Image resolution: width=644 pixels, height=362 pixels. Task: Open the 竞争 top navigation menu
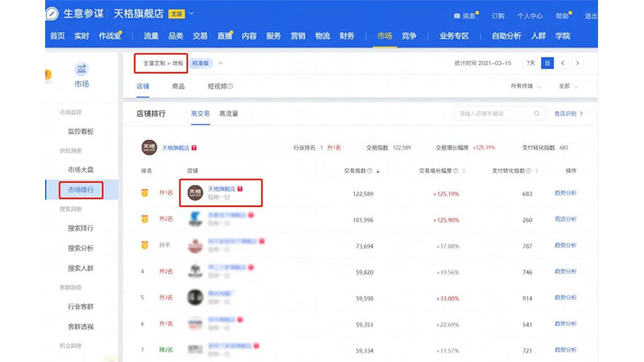[409, 36]
